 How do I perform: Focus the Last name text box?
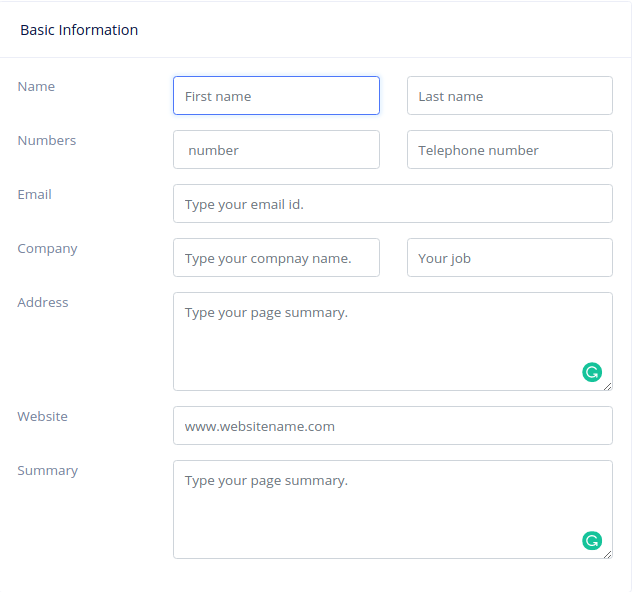tap(509, 96)
